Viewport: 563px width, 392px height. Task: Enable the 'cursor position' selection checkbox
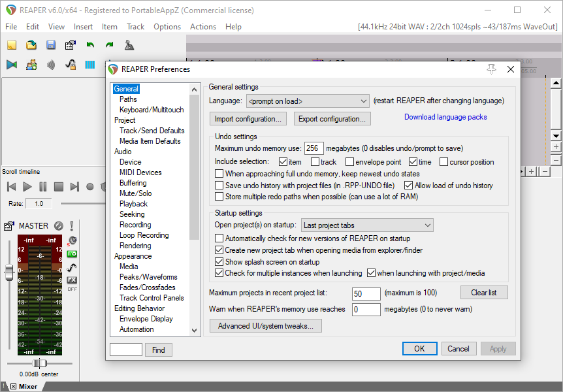tap(443, 162)
